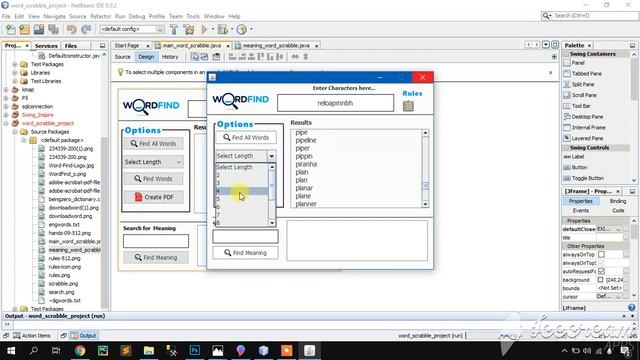640x360 pixels.
Task: Collapse the word_scrabble_project node
Action: [6, 123]
